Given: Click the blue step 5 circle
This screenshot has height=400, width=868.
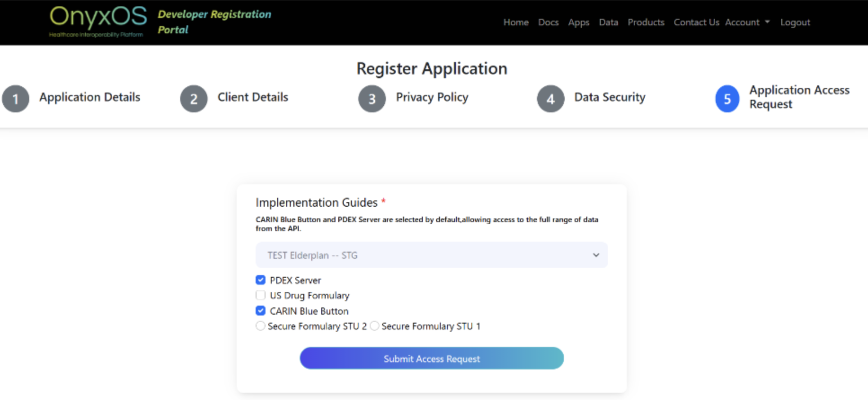Looking at the screenshot, I should pyautogui.click(x=727, y=99).
